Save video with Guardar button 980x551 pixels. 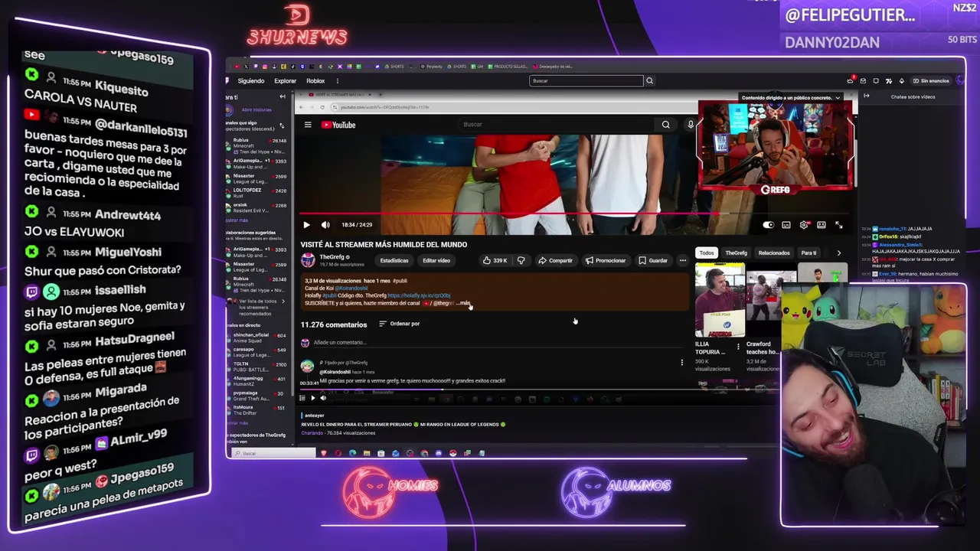tap(653, 261)
